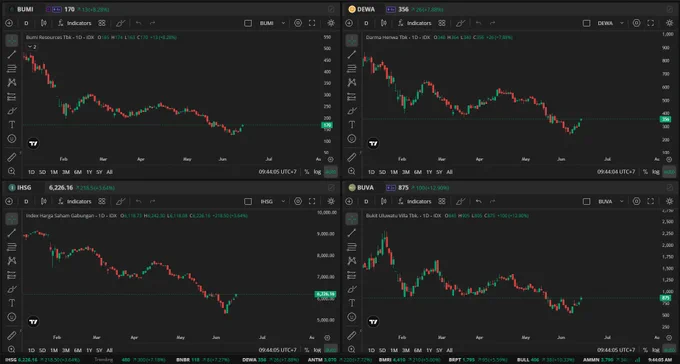680x364 pixels.
Task: Open D interval selector in BUMI toolbar
Action: 26,23
